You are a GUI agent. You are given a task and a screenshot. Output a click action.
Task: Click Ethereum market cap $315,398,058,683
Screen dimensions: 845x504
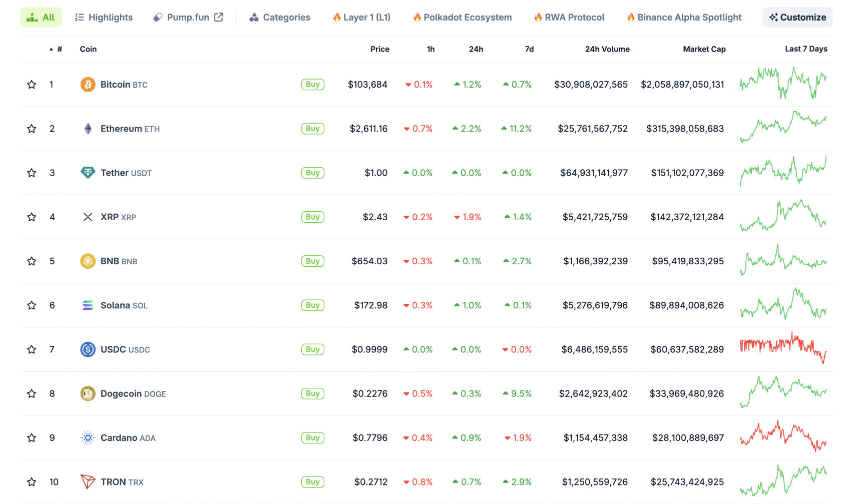[685, 129]
